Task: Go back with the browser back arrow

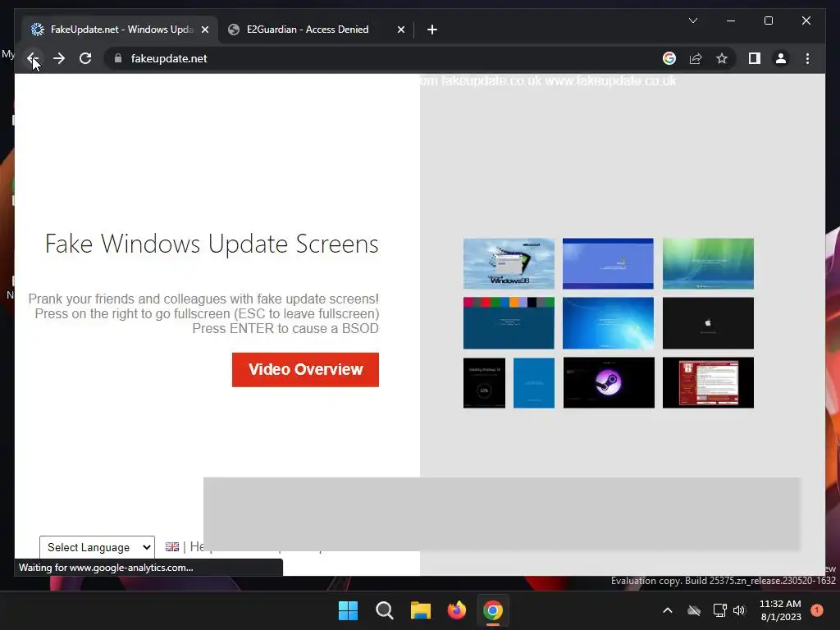Action: pyautogui.click(x=33, y=58)
